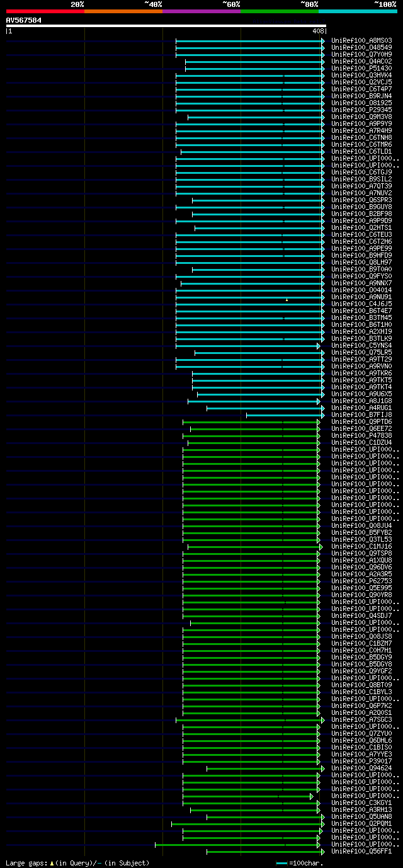403x868 pixels.
Task: Choose the UniRef100_P47838 label
Action: [x=361, y=435]
